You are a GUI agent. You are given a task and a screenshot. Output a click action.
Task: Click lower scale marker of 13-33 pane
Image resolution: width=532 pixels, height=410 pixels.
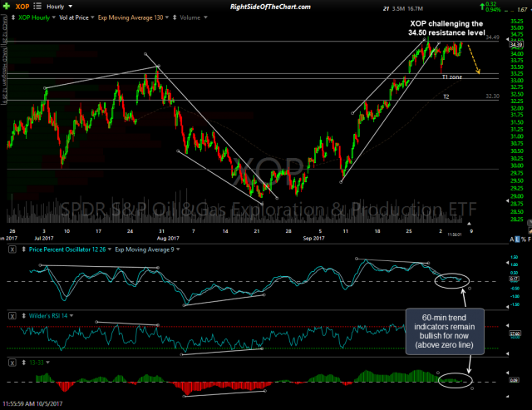tap(508, 396)
